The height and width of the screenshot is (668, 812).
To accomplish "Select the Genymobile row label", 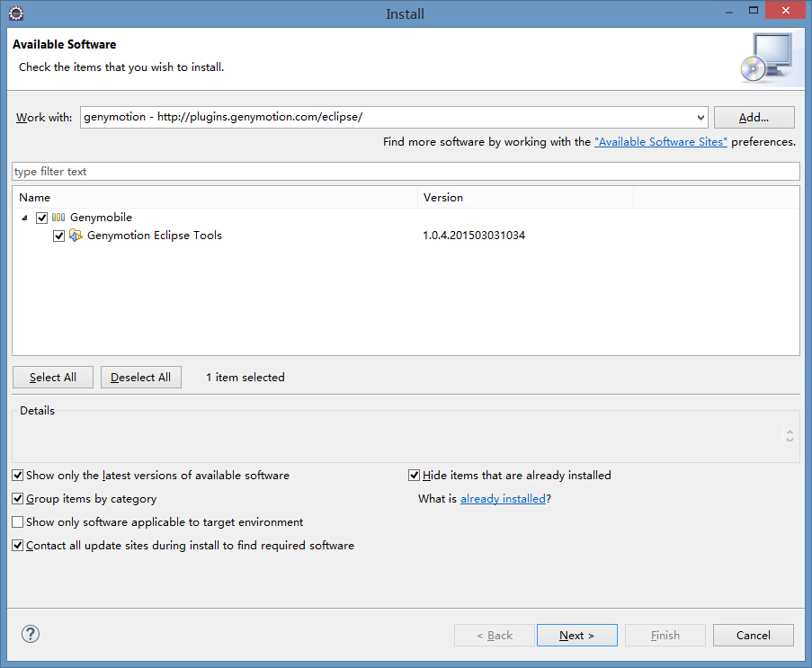I will click(101, 218).
